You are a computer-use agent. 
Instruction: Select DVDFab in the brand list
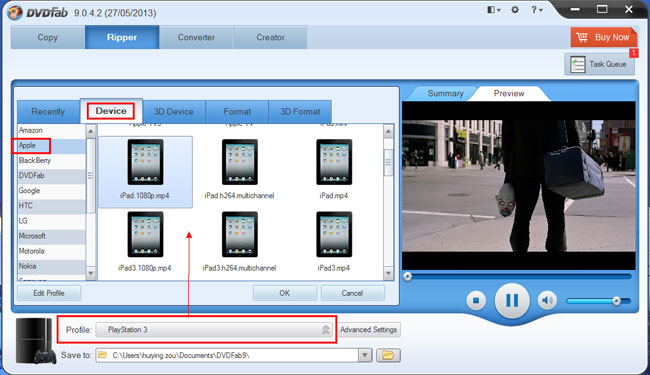51,176
